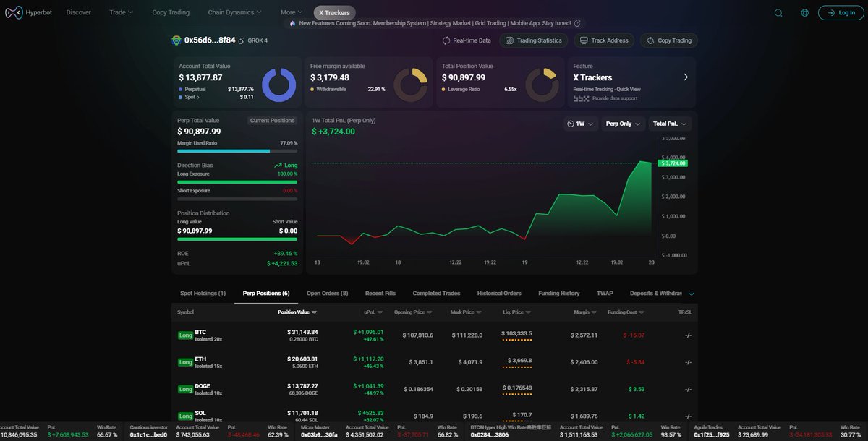The height and width of the screenshot is (441, 868).
Task: Expand the More menu
Action: pos(292,12)
